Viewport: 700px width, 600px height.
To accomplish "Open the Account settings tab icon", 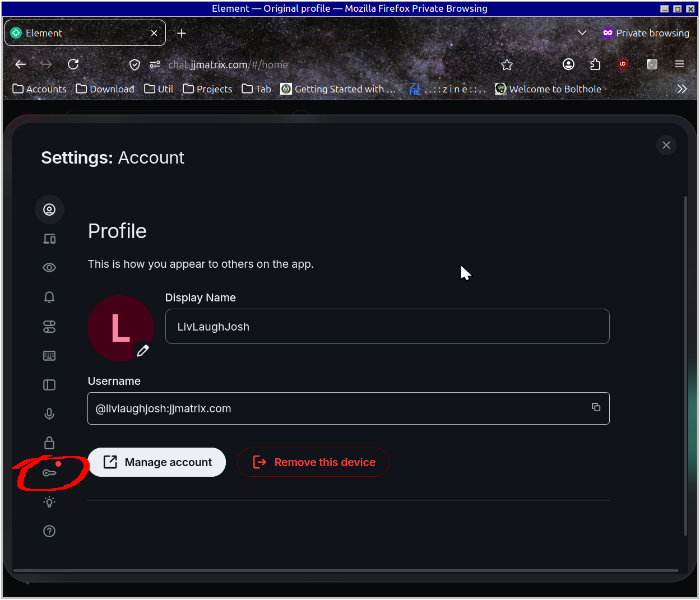I will [x=49, y=210].
